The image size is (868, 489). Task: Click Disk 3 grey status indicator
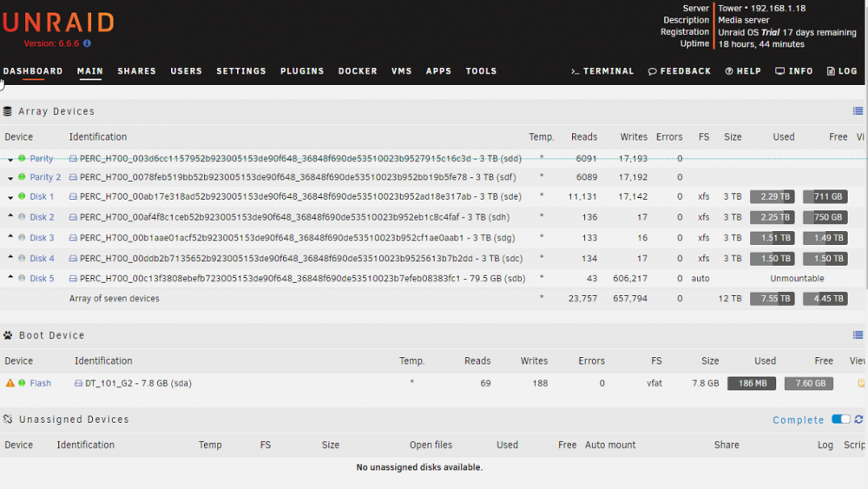(22, 238)
